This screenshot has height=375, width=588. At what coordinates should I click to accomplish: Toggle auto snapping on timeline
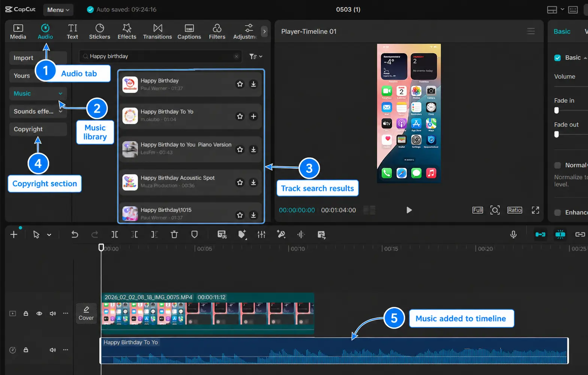click(560, 235)
